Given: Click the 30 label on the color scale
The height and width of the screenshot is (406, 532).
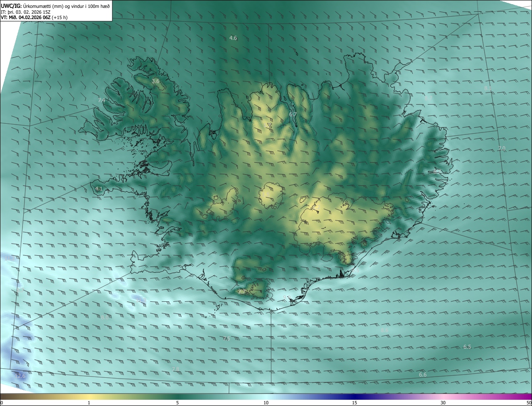Looking at the screenshot, I should (443, 403).
